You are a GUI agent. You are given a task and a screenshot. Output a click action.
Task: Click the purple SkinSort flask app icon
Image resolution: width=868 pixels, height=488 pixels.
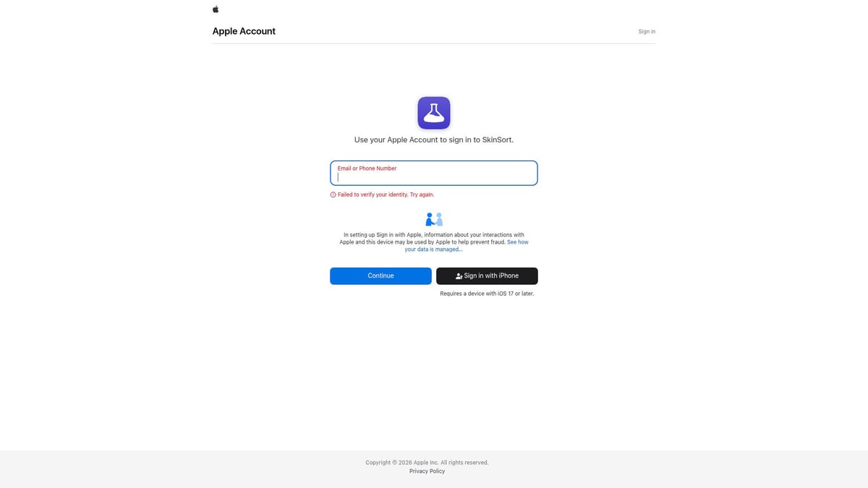click(x=434, y=113)
